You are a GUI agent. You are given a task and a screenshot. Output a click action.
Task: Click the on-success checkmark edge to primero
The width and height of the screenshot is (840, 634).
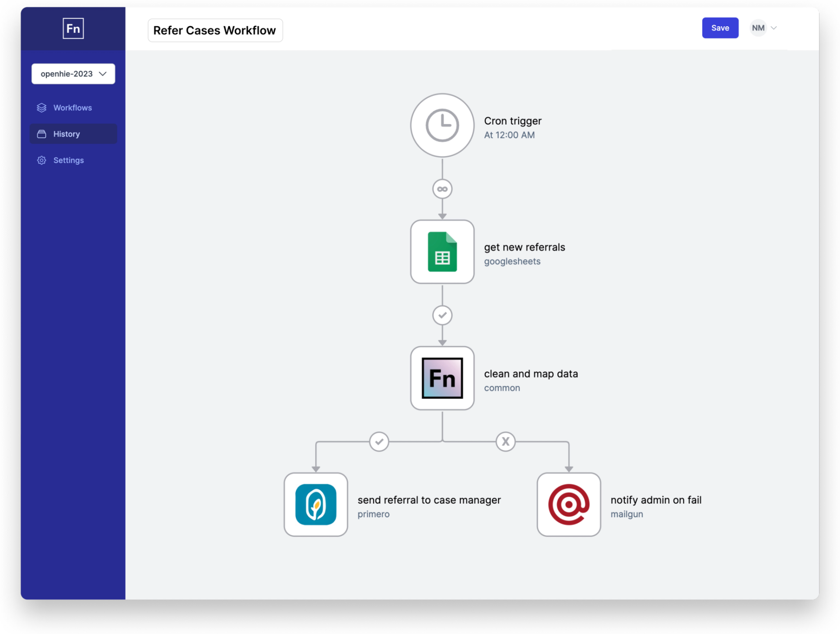coord(379,442)
